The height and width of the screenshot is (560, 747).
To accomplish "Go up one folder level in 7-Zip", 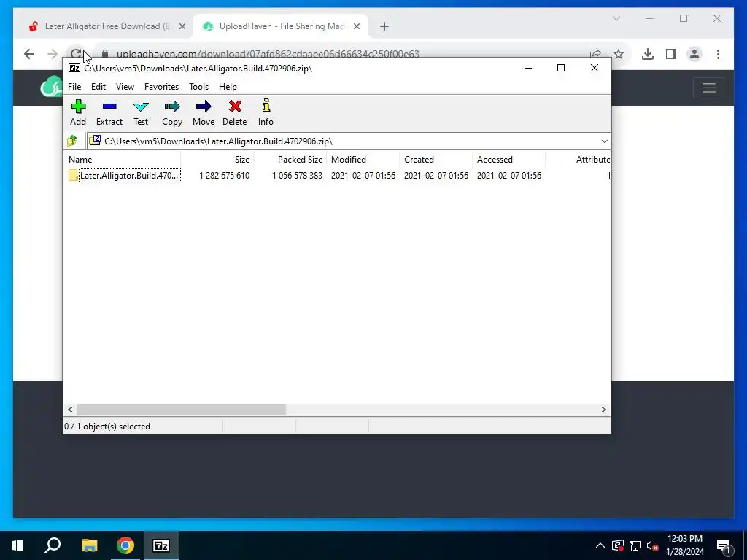I will coord(72,141).
